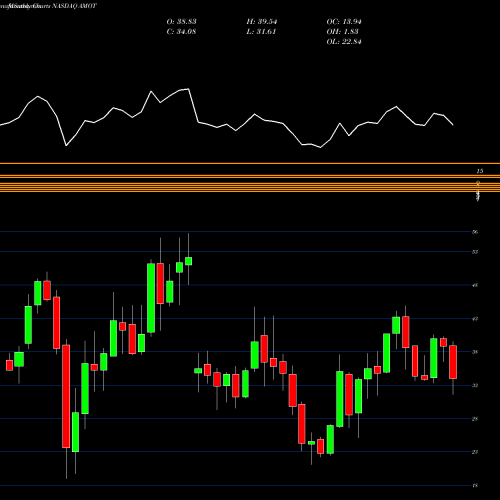Viewport: 500px width, 500px height.
Task: Select the low value L: 31.61
Action: point(261,31)
